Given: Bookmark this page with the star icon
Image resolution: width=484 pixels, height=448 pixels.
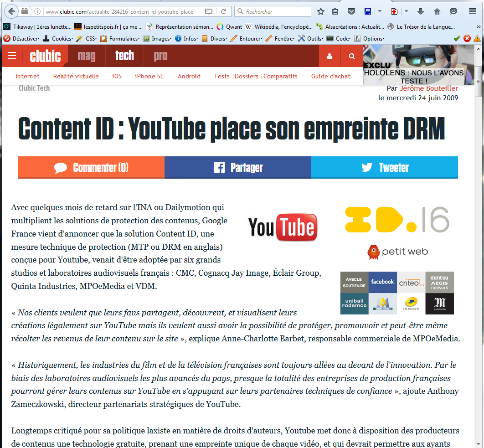Looking at the screenshot, I should 321,12.
